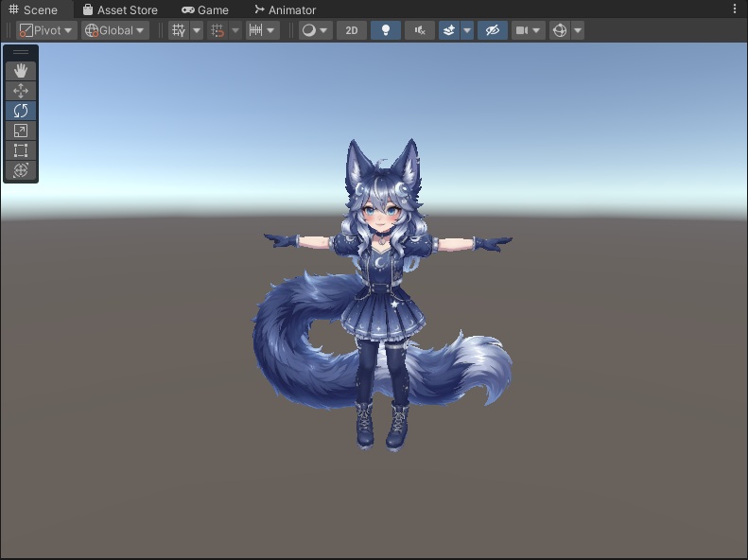Open the scene camera settings dropdown

tap(528, 30)
